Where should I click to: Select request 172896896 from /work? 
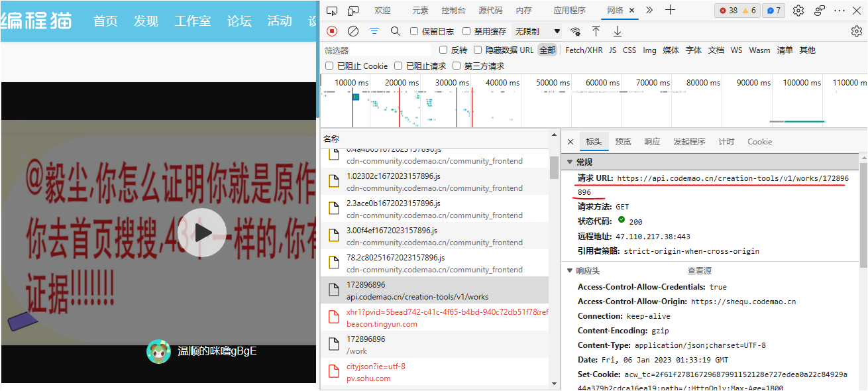435,345
